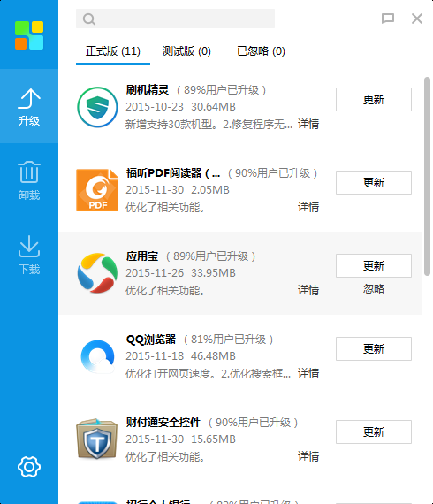Switch to 正式版 (11) tab

pyautogui.click(x=113, y=51)
